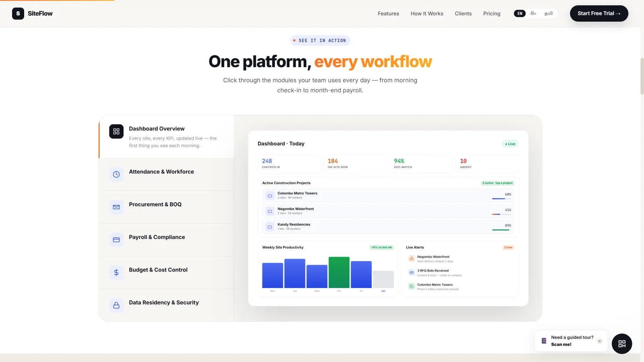Click the green Thursday productivity bar
Viewport: 644px width, 362px height.
coord(339,272)
